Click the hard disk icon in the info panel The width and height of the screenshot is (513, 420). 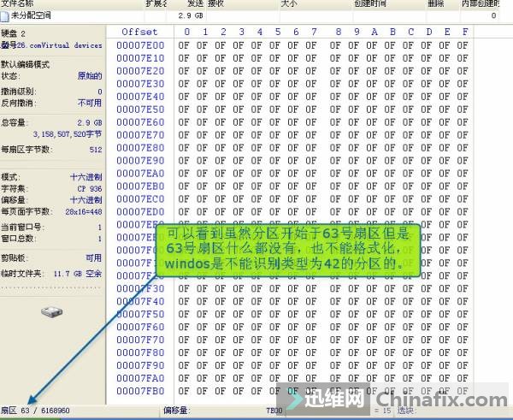pyautogui.click(x=51, y=311)
